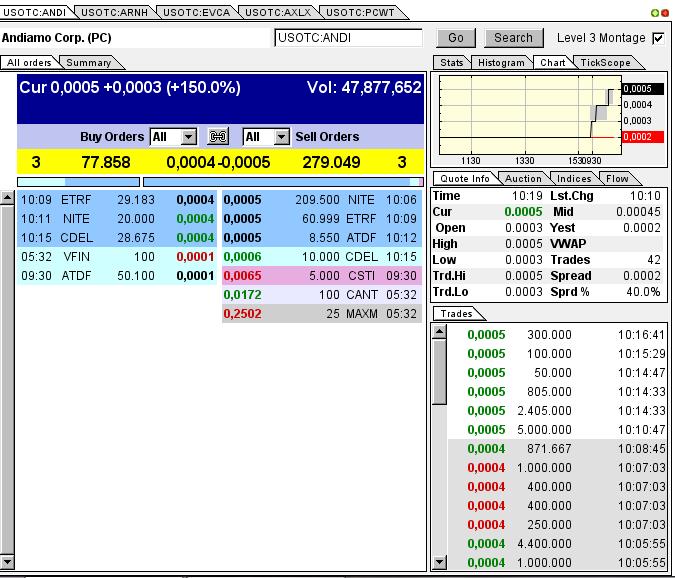
Task: Open the Indices tab
Action: (574, 179)
